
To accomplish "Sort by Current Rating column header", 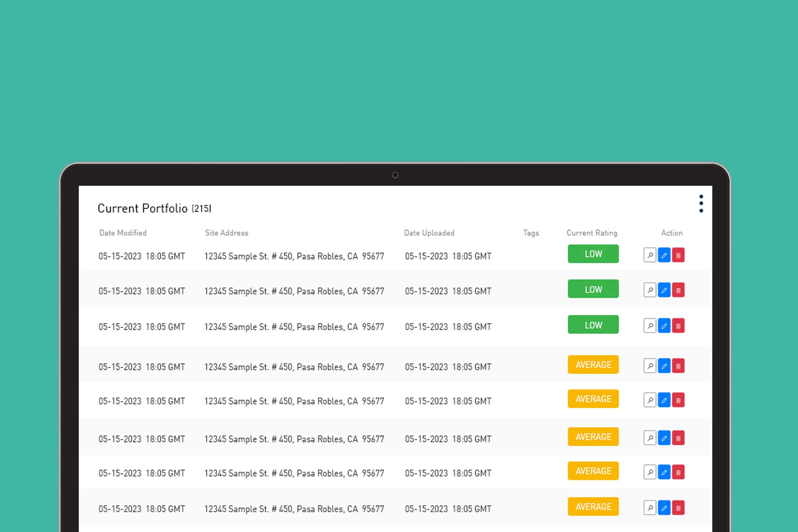I will coord(592,233).
